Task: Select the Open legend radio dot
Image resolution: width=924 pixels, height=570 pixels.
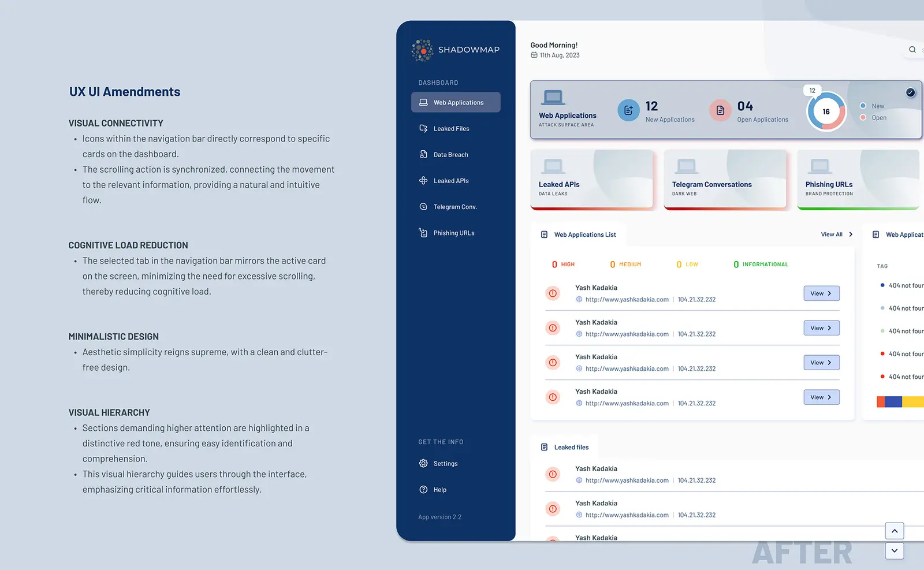Action: click(x=863, y=117)
